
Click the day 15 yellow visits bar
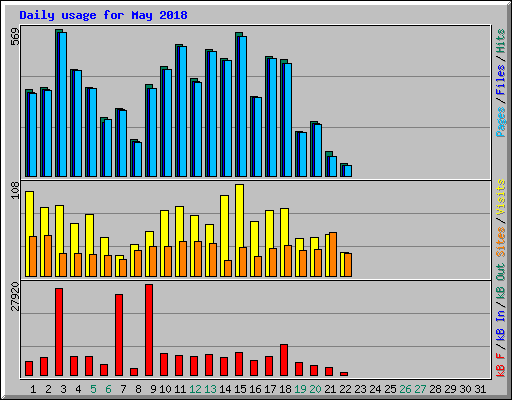tap(239, 230)
